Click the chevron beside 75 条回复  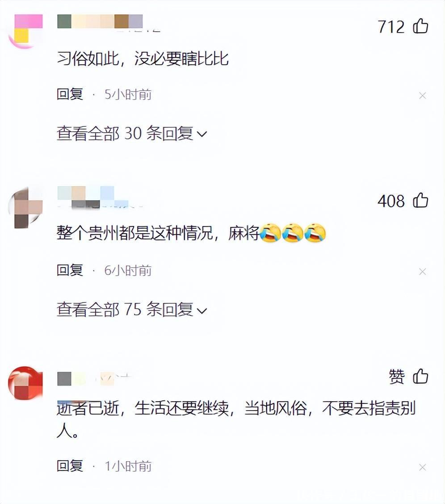click(202, 311)
